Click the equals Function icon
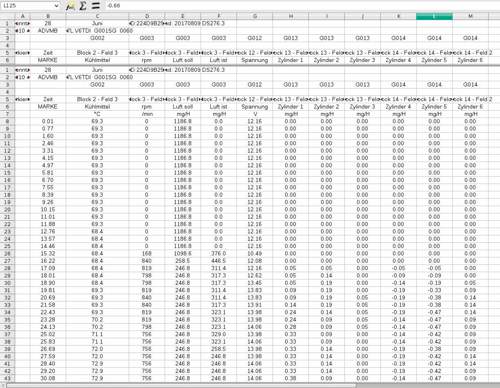The image size is (500, 388). coord(96,6)
